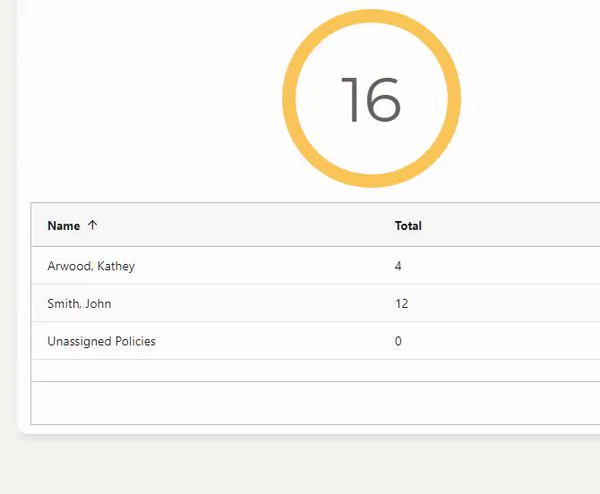The height and width of the screenshot is (494, 600).
Task: Click the empty row below Unassigned Policies
Action: (300, 370)
